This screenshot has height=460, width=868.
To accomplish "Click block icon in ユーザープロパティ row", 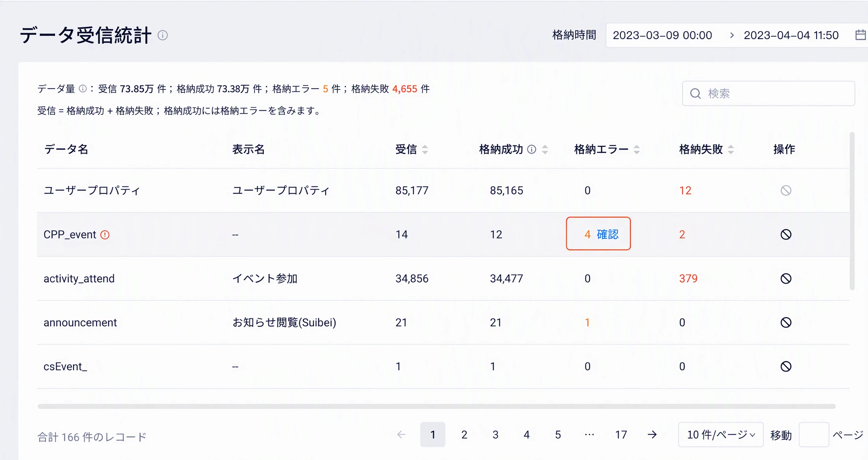I will [x=786, y=191].
